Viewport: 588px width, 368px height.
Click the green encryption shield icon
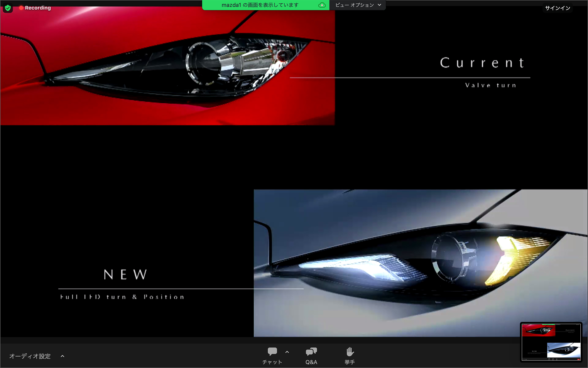pyautogui.click(x=8, y=8)
